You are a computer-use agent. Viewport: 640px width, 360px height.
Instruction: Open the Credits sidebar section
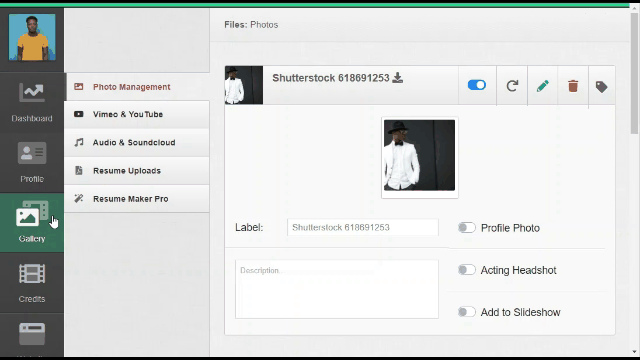coord(32,283)
